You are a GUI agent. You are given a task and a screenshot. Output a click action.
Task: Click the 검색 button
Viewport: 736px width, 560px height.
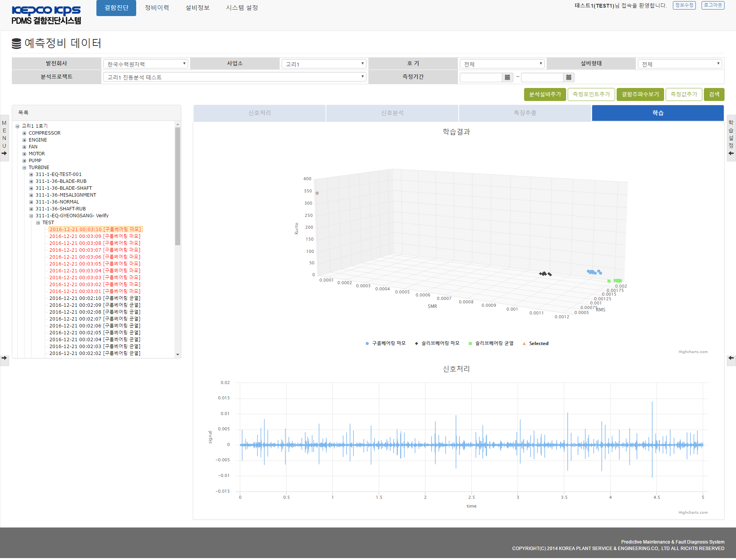[x=714, y=94]
